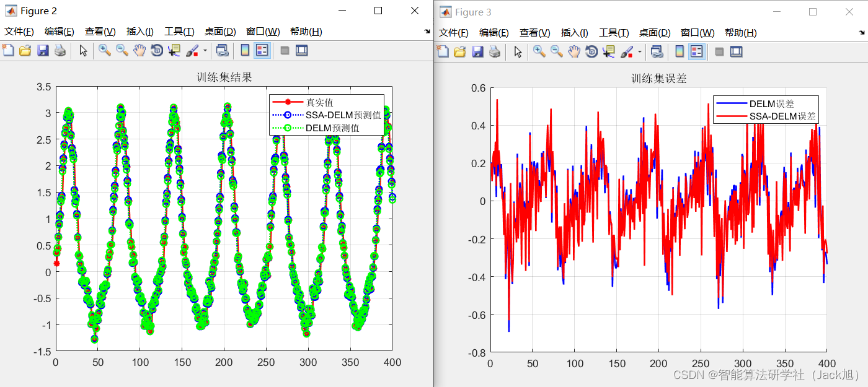
Task: Select Brush data tool in Figure 3
Action: point(627,51)
